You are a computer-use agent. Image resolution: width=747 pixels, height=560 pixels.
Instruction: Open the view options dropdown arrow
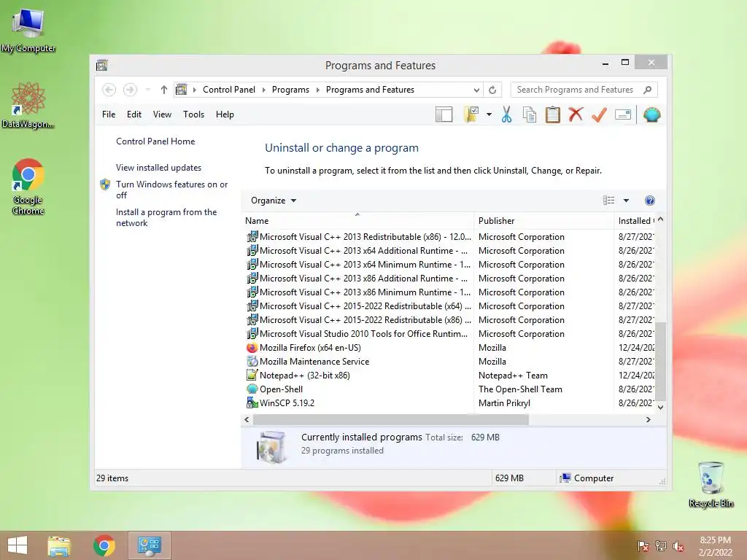(x=627, y=201)
